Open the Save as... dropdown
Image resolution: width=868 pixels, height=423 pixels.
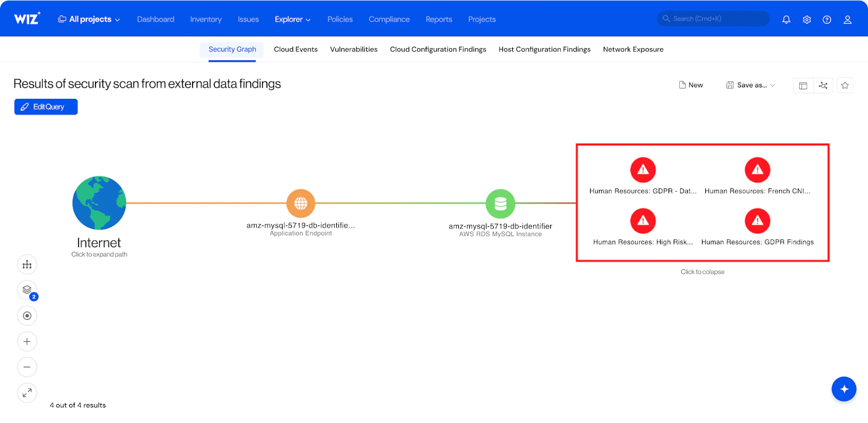(x=751, y=85)
